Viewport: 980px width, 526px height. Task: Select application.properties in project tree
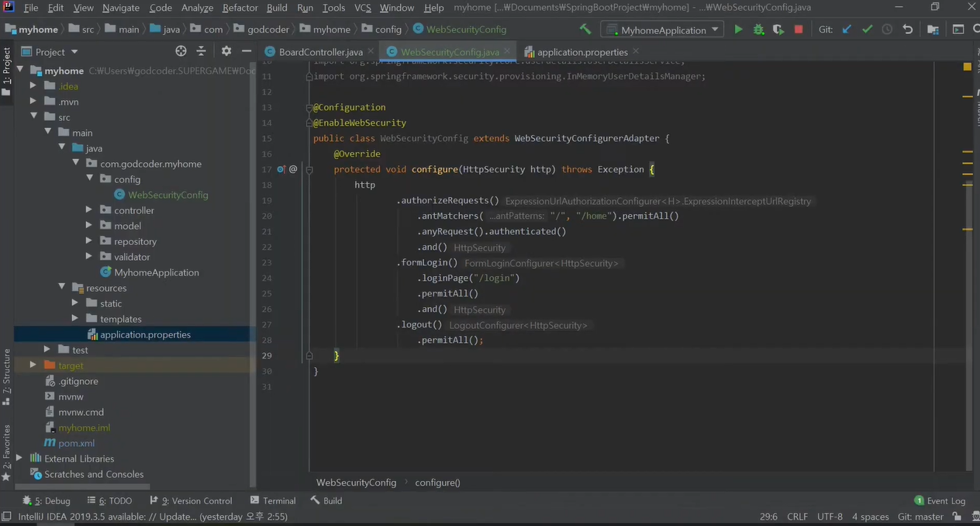(145, 334)
